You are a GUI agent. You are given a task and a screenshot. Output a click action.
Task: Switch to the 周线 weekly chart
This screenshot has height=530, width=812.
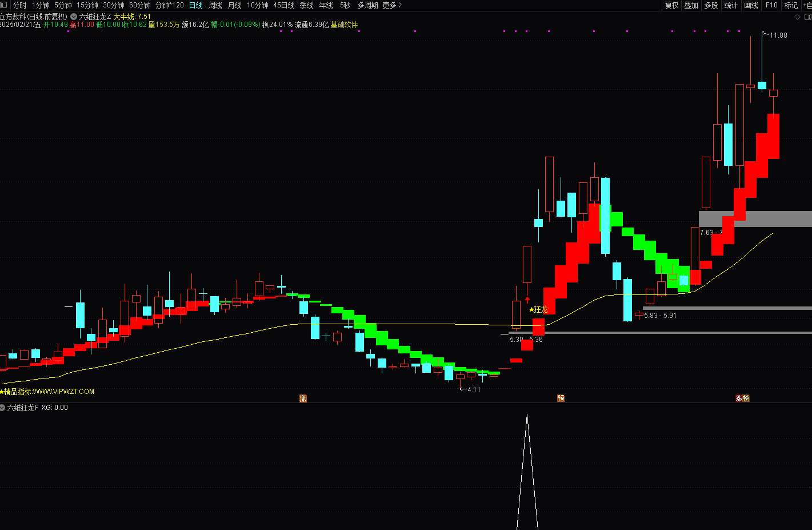click(215, 5)
